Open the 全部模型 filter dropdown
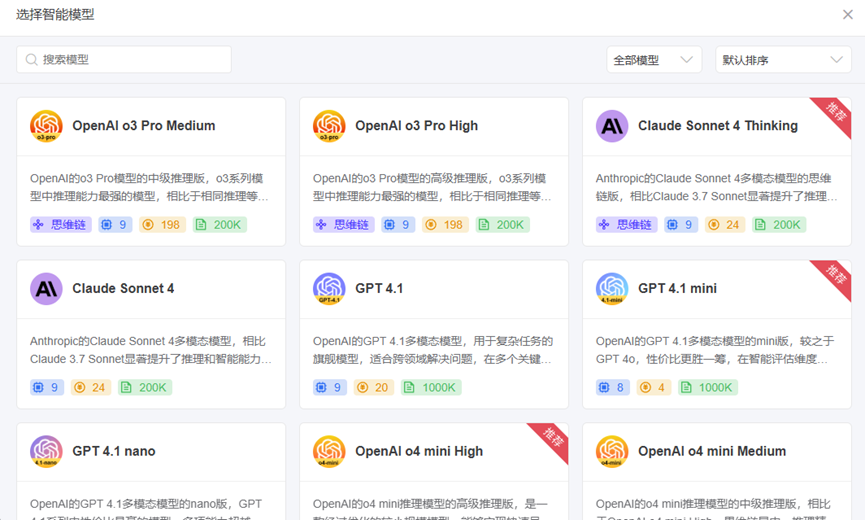 pos(654,60)
